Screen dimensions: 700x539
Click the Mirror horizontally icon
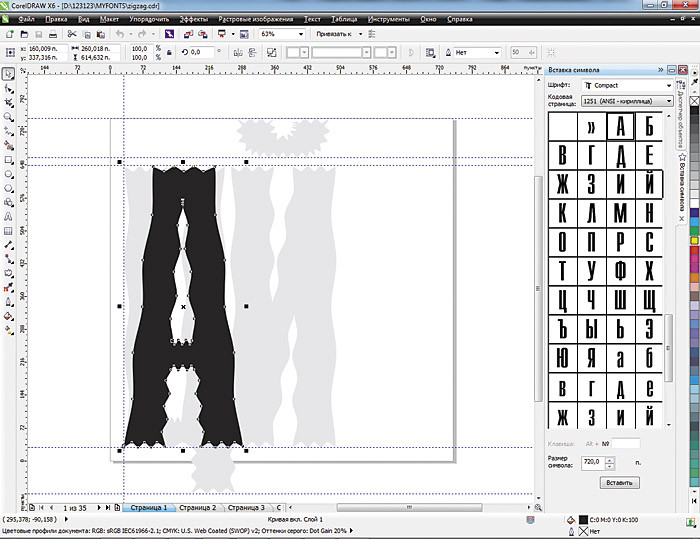(x=238, y=53)
